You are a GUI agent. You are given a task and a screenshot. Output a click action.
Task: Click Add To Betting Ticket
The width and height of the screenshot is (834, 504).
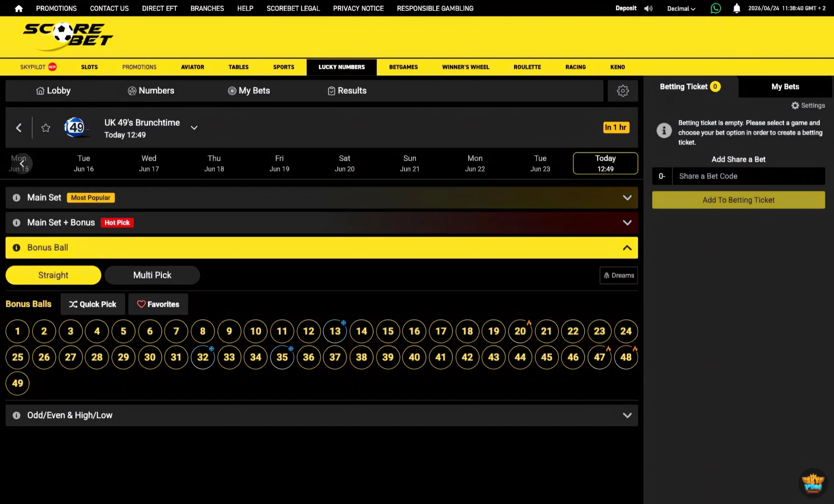tap(738, 200)
